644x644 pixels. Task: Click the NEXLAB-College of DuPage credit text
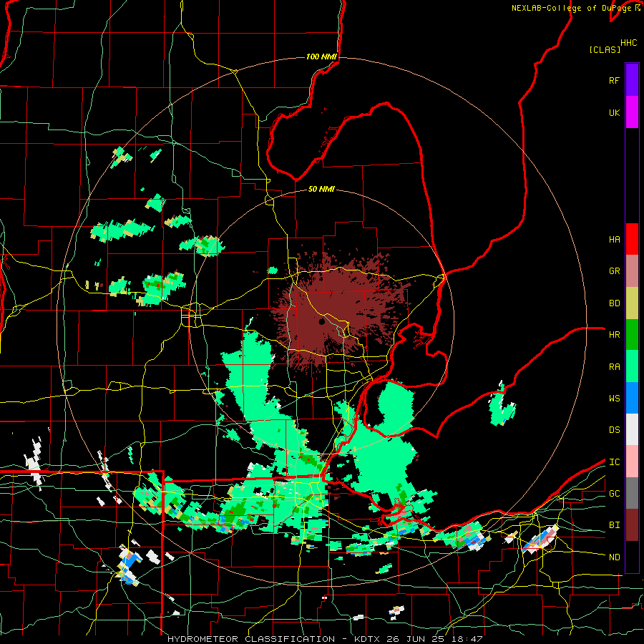click(572, 8)
